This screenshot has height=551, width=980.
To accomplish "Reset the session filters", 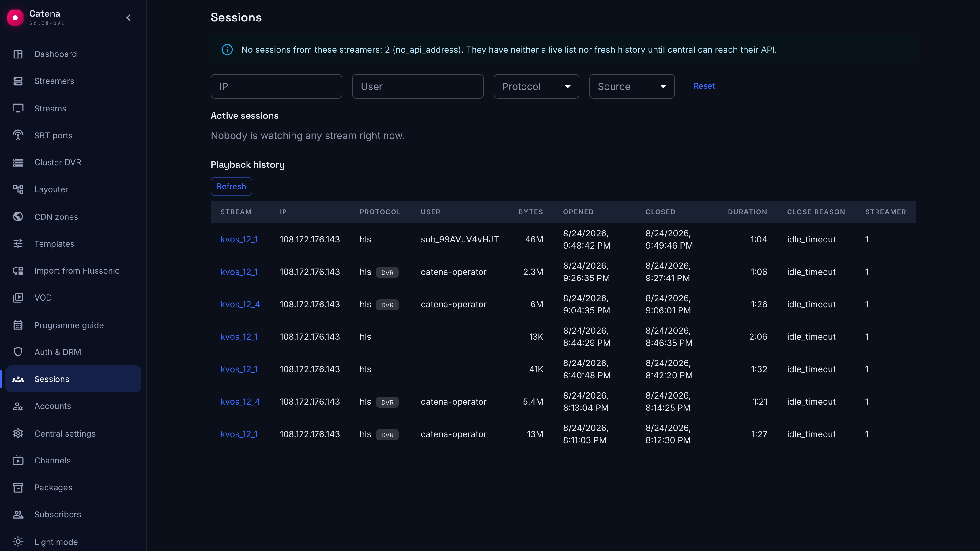I will pos(704,86).
